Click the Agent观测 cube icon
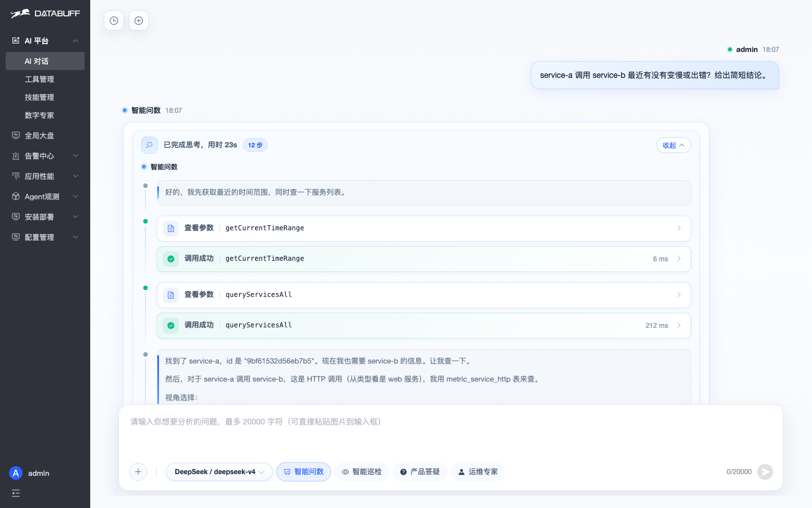The height and width of the screenshot is (508, 812). (x=16, y=196)
